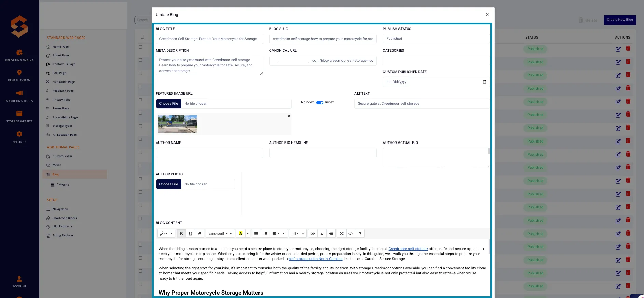Insert a hyperlink via link icon
Viewport: 644px width, 298px height.
click(313, 234)
